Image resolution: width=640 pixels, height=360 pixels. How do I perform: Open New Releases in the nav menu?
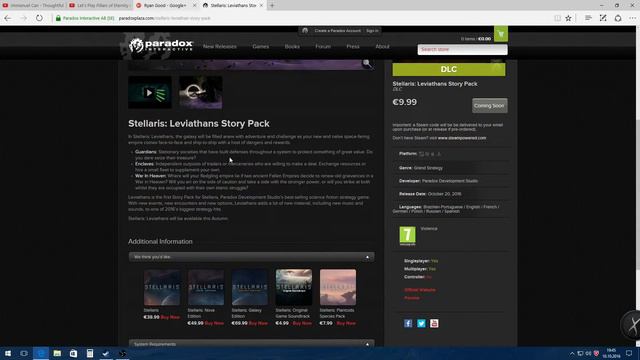(220, 47)
